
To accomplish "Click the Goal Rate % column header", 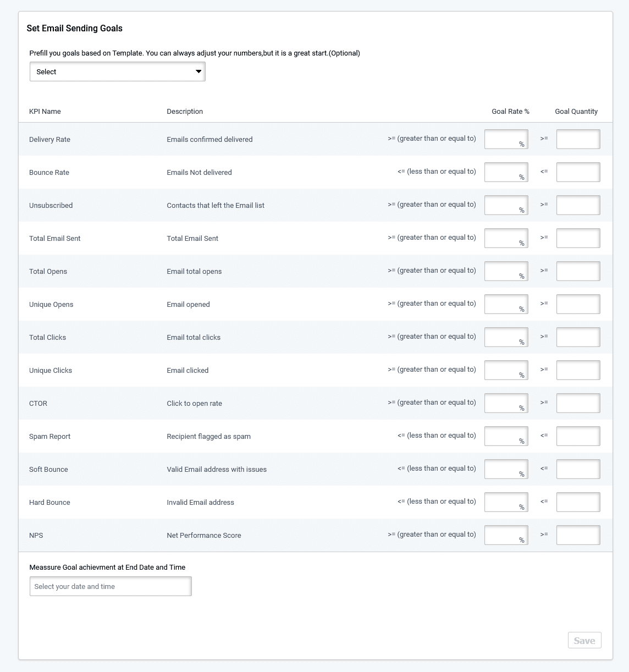I will (510, 111).
